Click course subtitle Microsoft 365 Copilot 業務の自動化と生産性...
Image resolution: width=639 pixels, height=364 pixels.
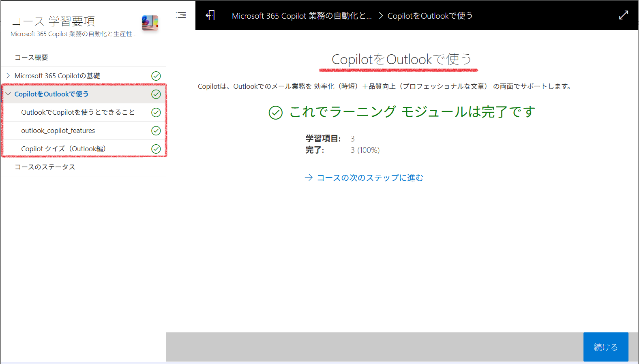[73, 34]
